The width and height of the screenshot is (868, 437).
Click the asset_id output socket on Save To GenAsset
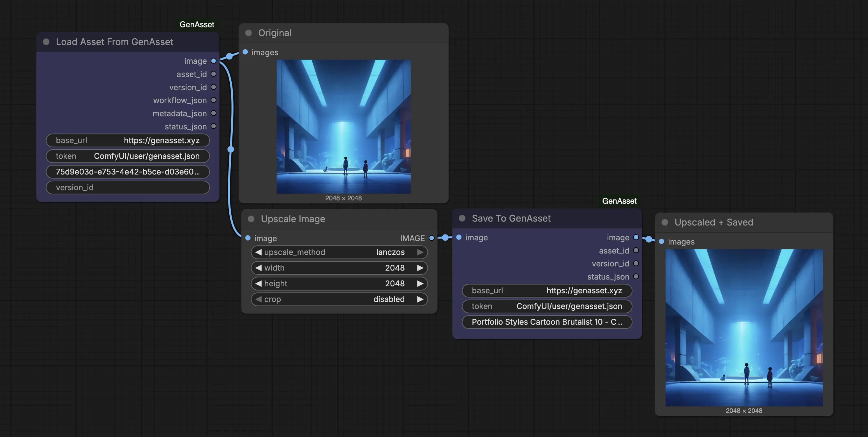point(636,250)
